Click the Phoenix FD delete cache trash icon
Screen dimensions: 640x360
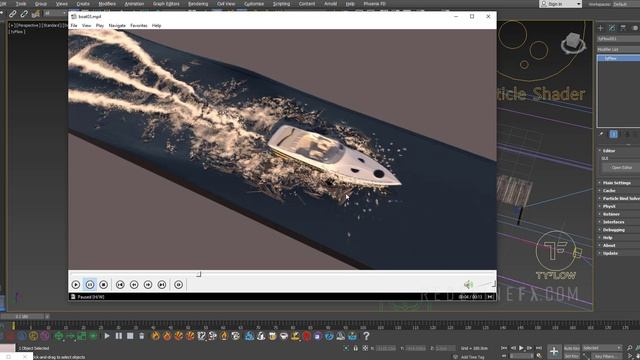[141, 336]
